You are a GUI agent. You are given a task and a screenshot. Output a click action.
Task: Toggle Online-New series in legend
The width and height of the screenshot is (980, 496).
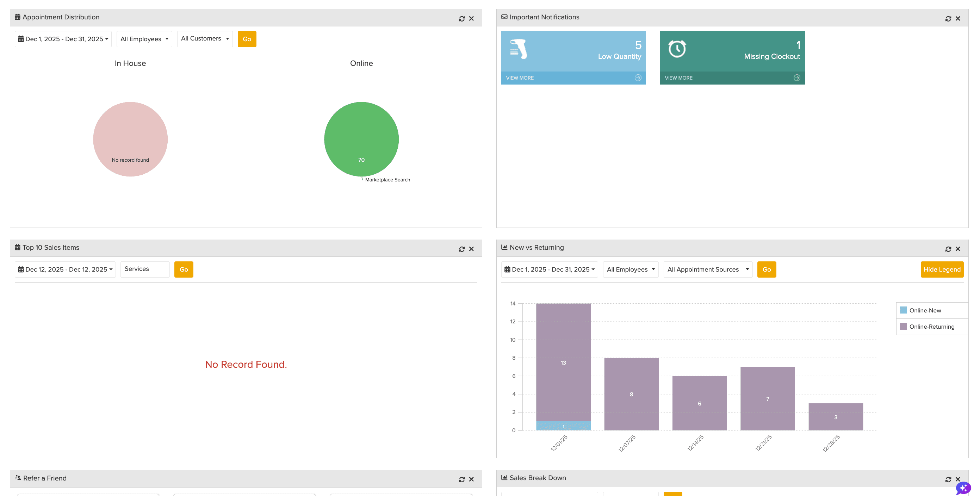pyautogui.click(x=924, y=310)
